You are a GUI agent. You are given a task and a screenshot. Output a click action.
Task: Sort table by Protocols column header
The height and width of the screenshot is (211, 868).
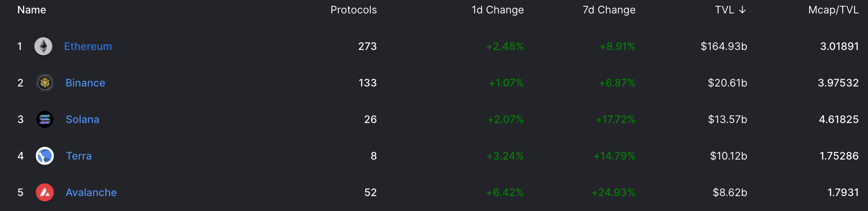[x=354, y=10]
